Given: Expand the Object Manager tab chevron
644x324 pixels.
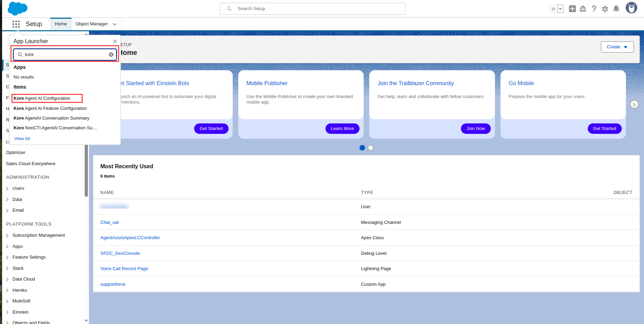Looking at the screenshot, I should pos(115,24).
